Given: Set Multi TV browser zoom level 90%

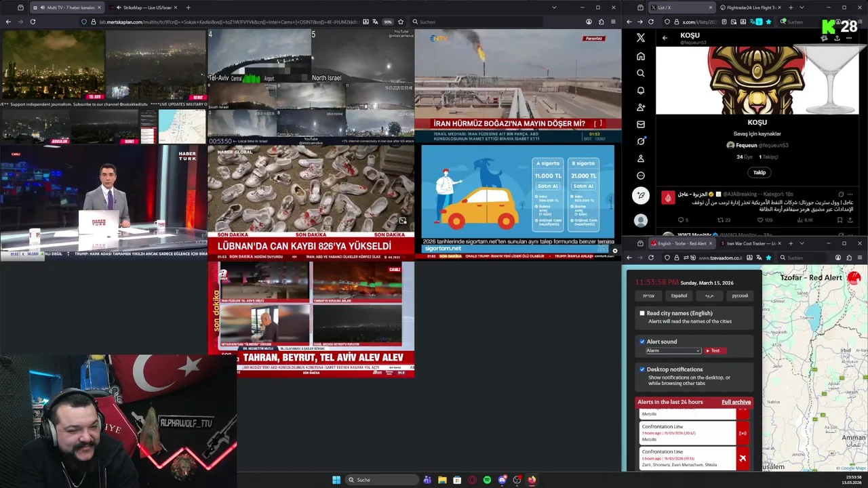Looking at the screenshot, I should click(x=388, y=22).
